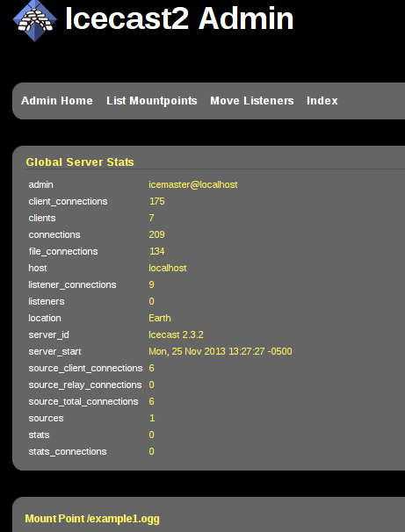The height and width of the screenshot is (532, 405).
Task: Open the Index navigation link
Action: (x=322, y=101)
